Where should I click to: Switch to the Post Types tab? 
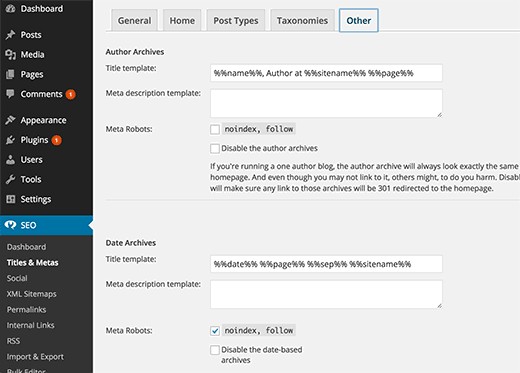coord(236,20)
